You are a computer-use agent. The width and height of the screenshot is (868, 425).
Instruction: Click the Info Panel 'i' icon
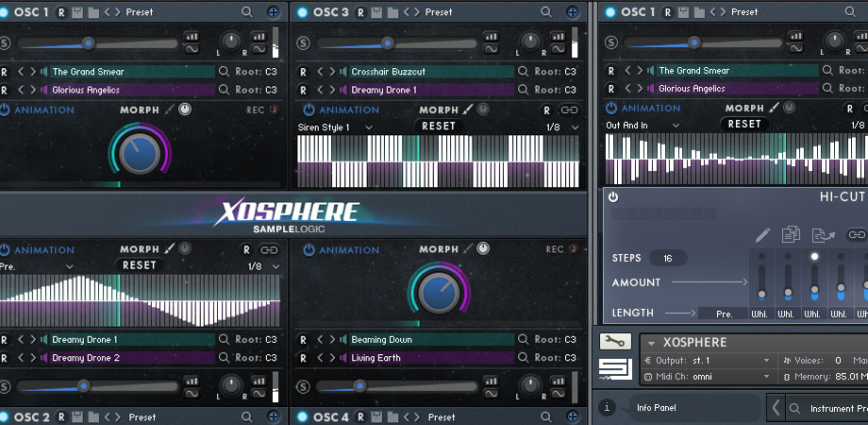pyautogui.click(x=609, y=408)
